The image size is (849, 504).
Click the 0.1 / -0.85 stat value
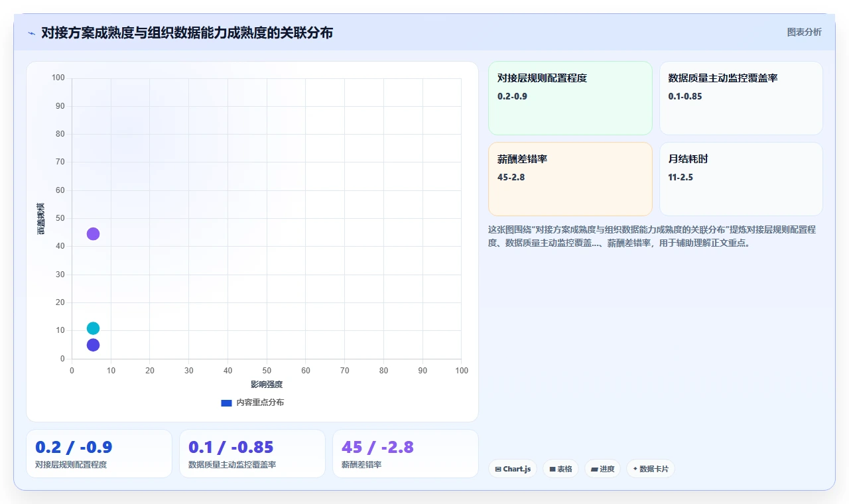(x=231, y=448)
